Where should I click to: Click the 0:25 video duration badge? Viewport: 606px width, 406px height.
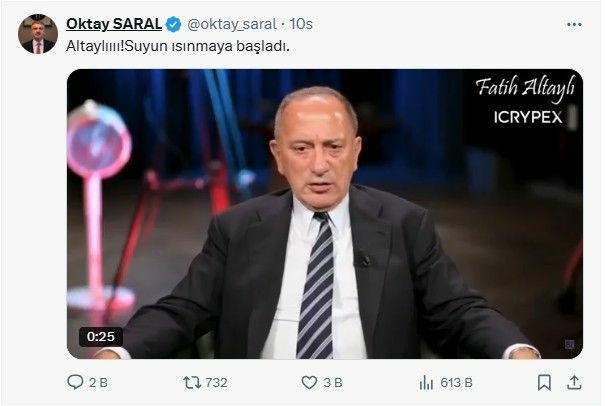[101, 336]
